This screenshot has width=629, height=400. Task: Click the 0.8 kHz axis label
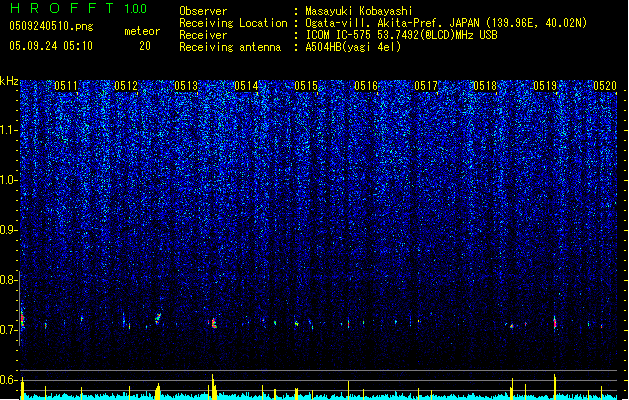pyautogui.click(x=8, y=280)
